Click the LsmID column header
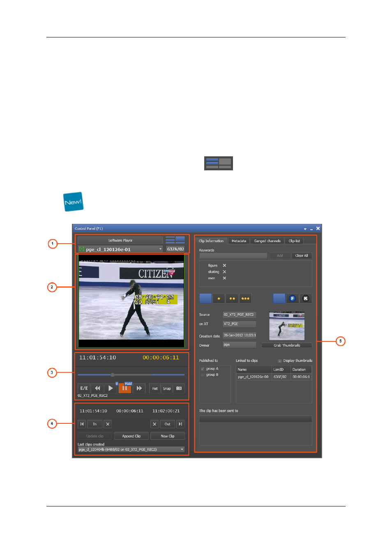Screen dimensions: 392x555 [x=281, y=369]
